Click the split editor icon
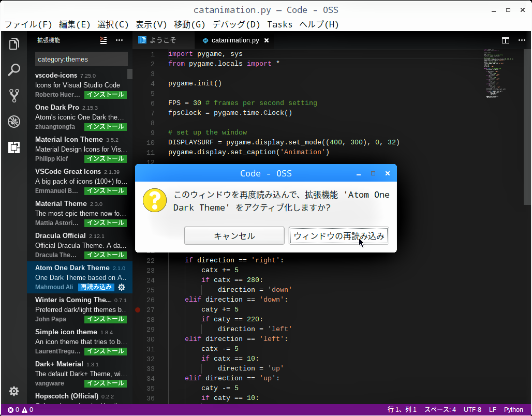This screenshot has height=416, width=532. (x=506, y=40)
